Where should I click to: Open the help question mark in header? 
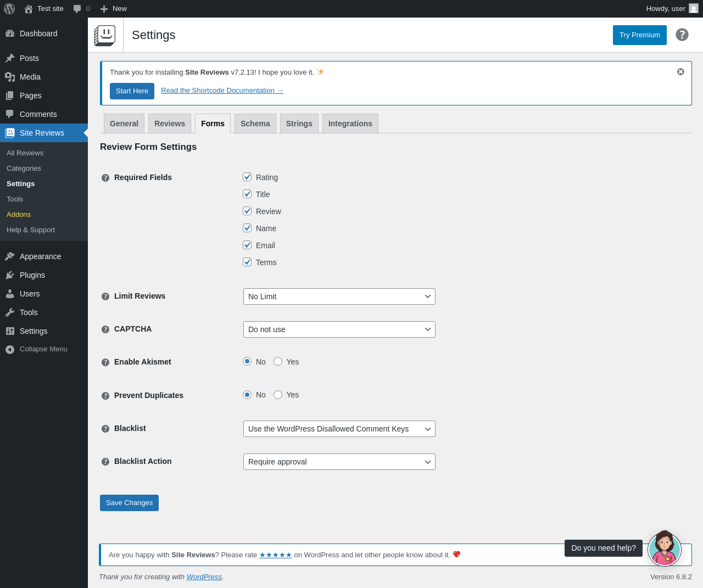[x=682, y=35]
